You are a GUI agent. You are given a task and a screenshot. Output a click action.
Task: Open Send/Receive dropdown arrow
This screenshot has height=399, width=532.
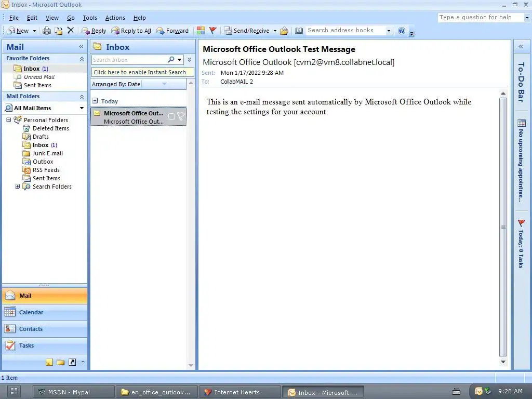(275, 31)
